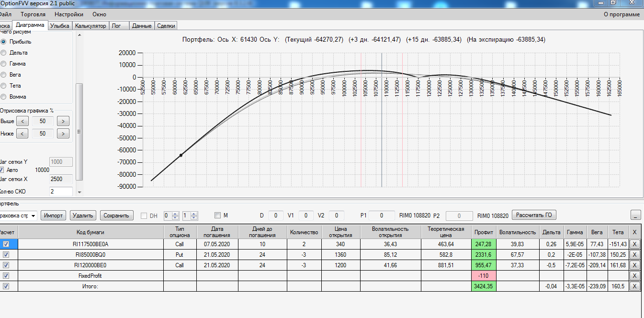
Task: Delete the RI120000BE0 row with X
Action: coord(634,265)
